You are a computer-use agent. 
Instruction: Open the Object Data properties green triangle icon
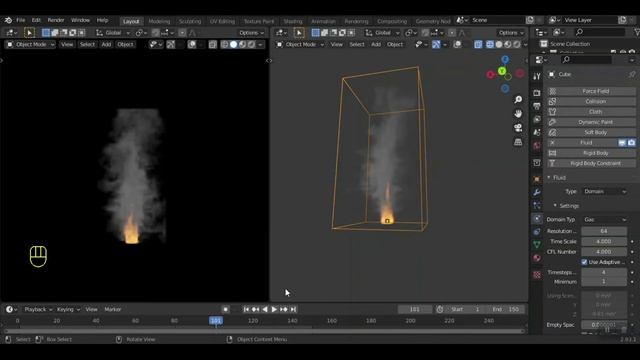pyautogui.click(x=537, y=244)
